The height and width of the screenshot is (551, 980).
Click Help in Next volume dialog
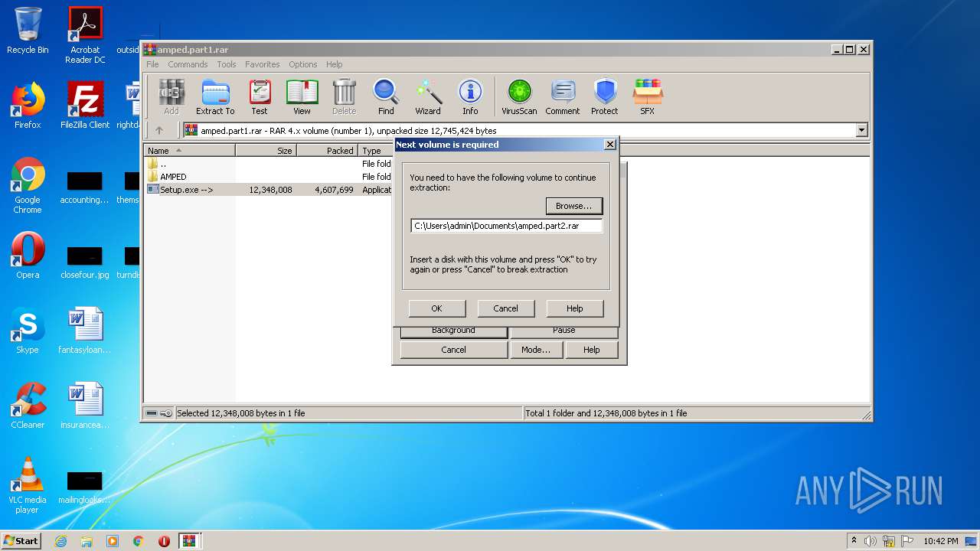574,308
